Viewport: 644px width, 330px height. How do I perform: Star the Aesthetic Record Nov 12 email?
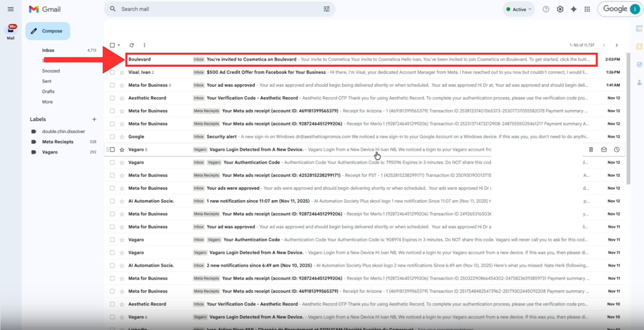122,98
